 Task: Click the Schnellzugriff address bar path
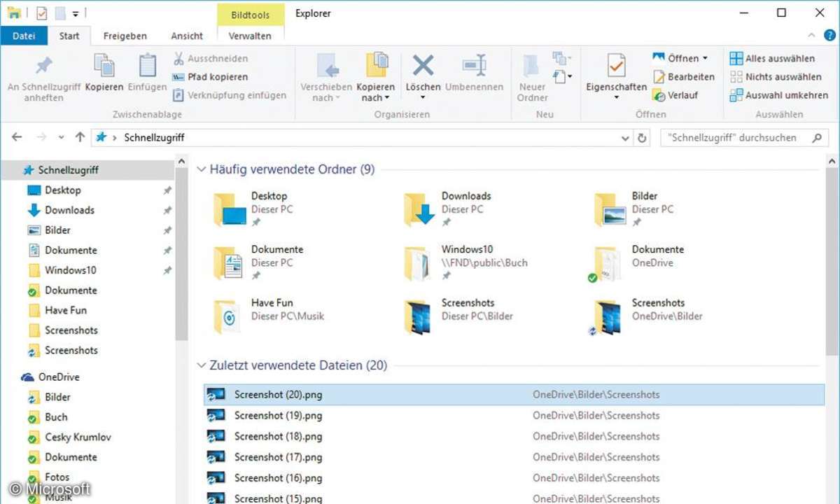(154, 138)
